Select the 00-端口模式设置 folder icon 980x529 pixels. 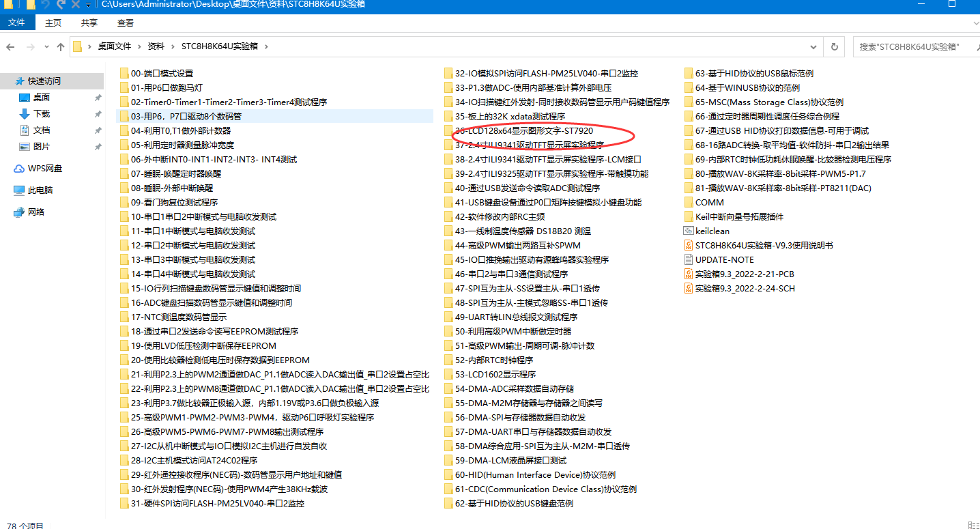124,73
